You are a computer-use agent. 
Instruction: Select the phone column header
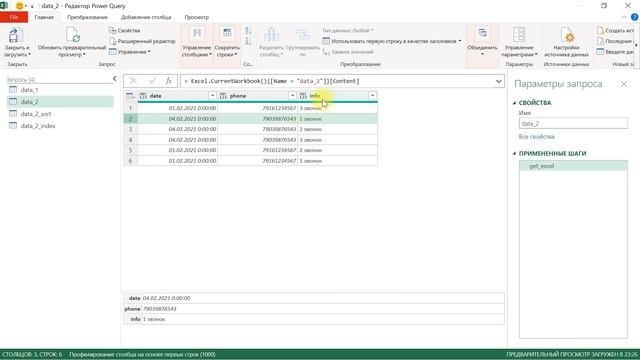pos(258,96)
